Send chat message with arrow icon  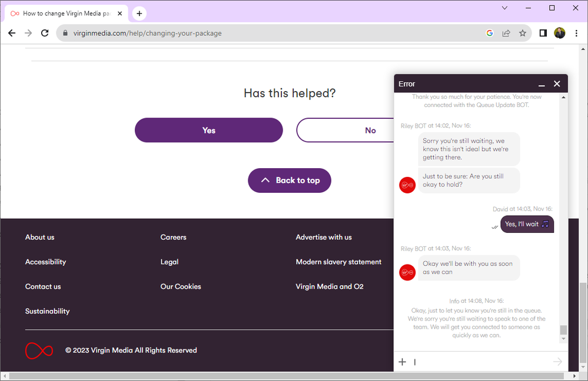point(557,362)
